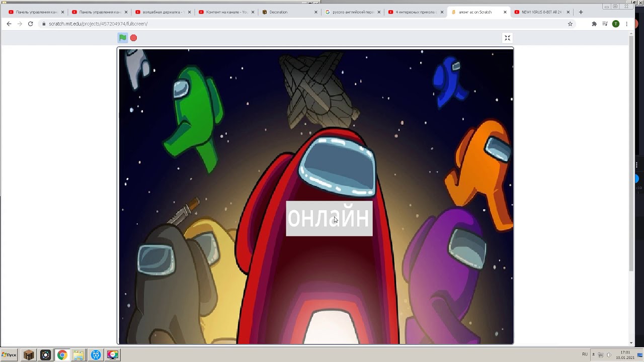Open the Minecraft block taskbar icon
This screenshot has width=644, height=362.
point(29,355)
